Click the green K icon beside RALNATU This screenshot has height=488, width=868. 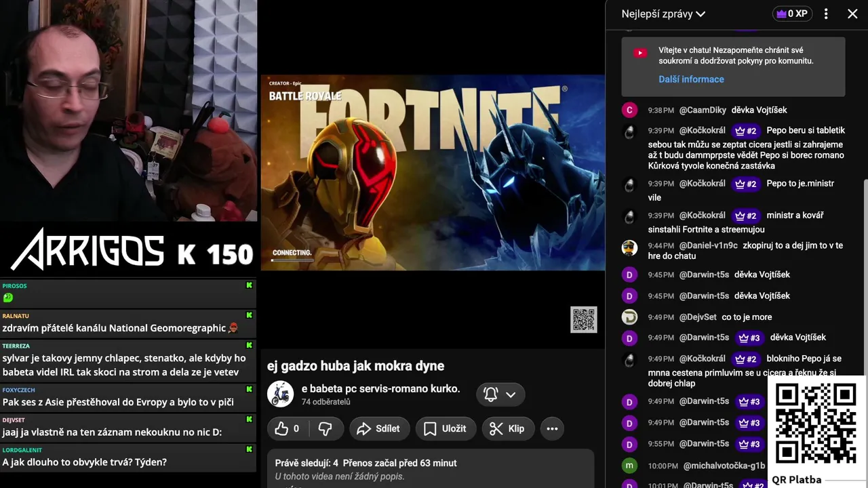click(x=249, y=315)
